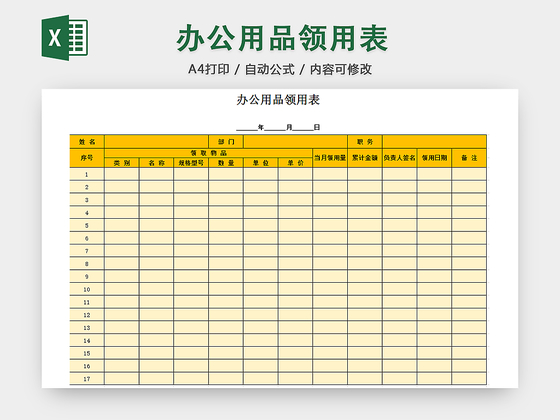Click sequence number 1 in 序号 column
This screenshot has height=420, width=560.
point(87,174)
